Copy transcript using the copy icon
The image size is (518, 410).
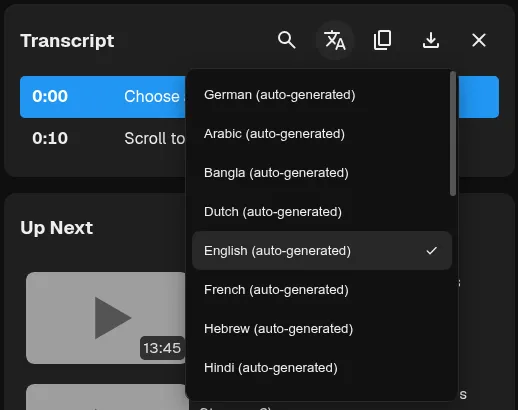[382, 40]
